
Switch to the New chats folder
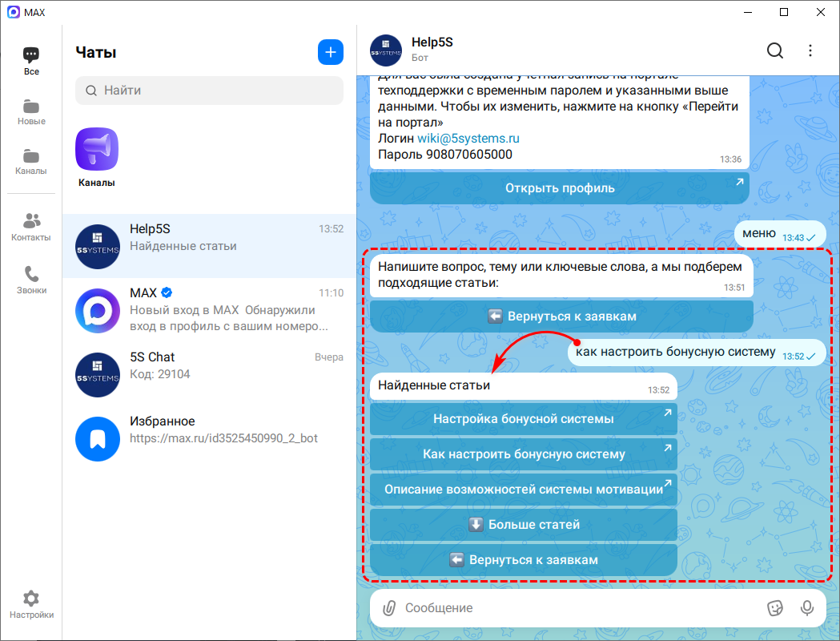(31, 111)
